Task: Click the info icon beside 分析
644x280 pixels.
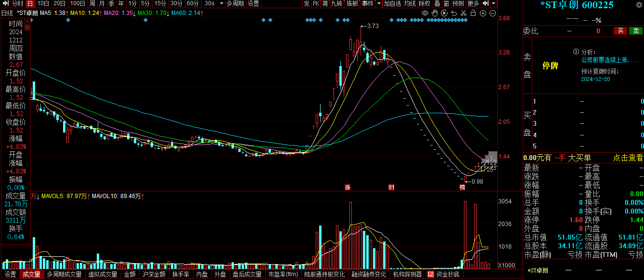Action: pos(576,52)
